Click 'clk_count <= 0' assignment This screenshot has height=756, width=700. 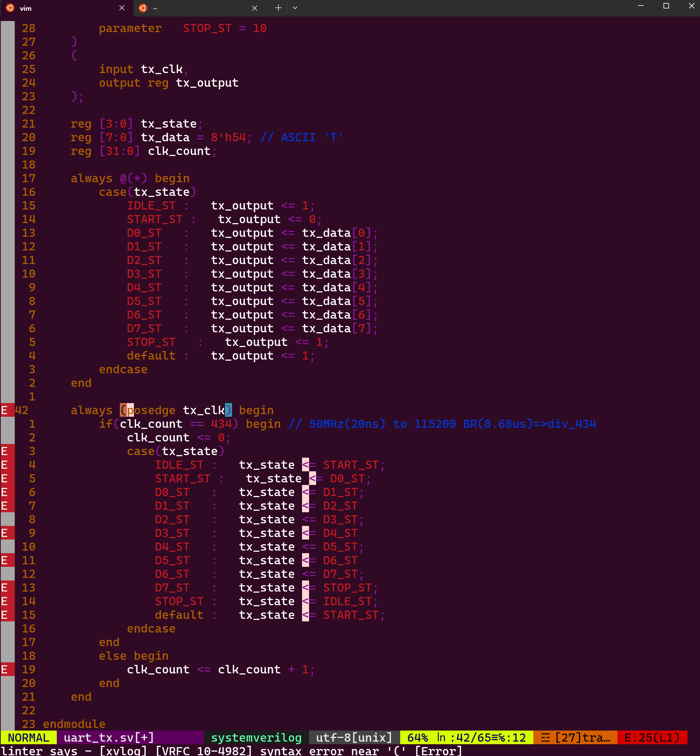pyautogui.click(x=176, y=437)
